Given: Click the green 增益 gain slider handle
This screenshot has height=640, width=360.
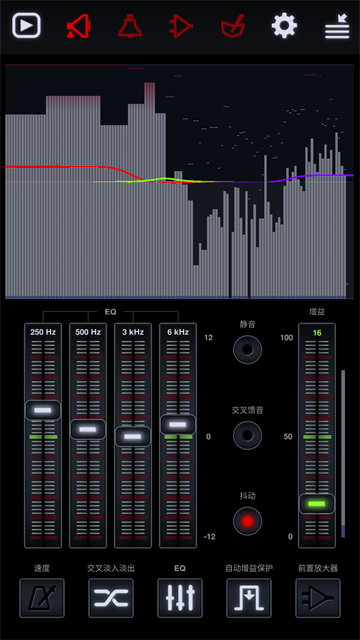Looking at the screenshot, I should (317, 504).
